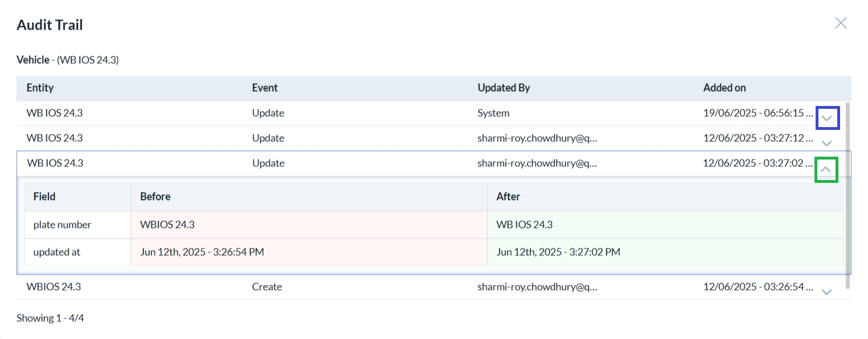Click System in the Updated By column
868x339 pixels.
tap(493, 113)
